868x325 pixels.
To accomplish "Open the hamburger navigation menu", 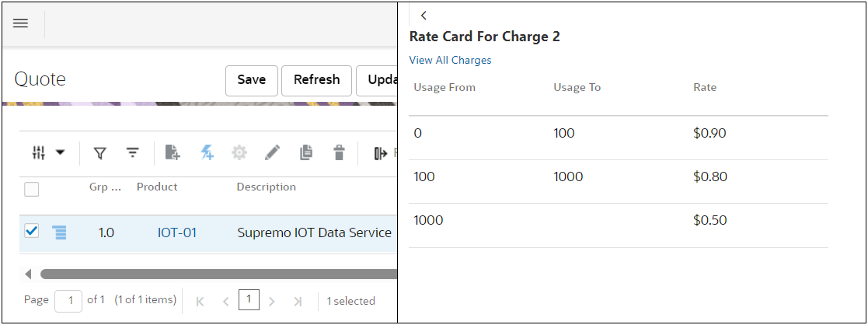I will coord(21,23).
